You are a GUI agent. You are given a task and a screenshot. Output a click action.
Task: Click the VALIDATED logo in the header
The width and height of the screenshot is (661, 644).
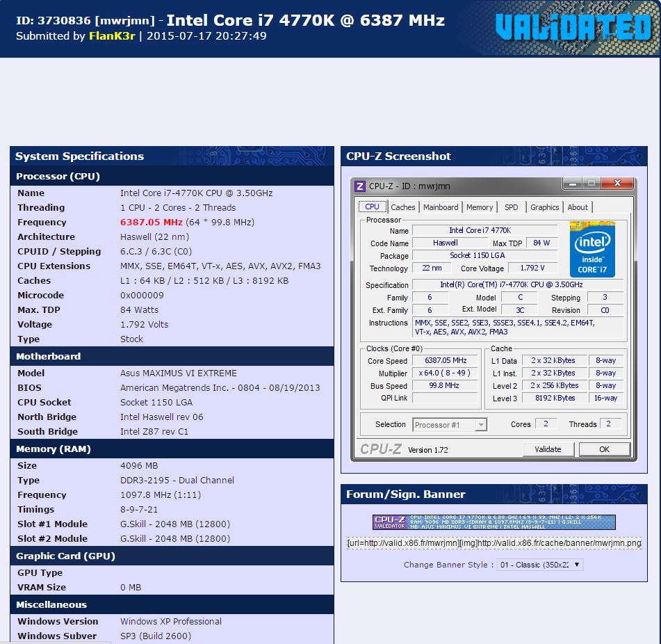pos(573,27)
